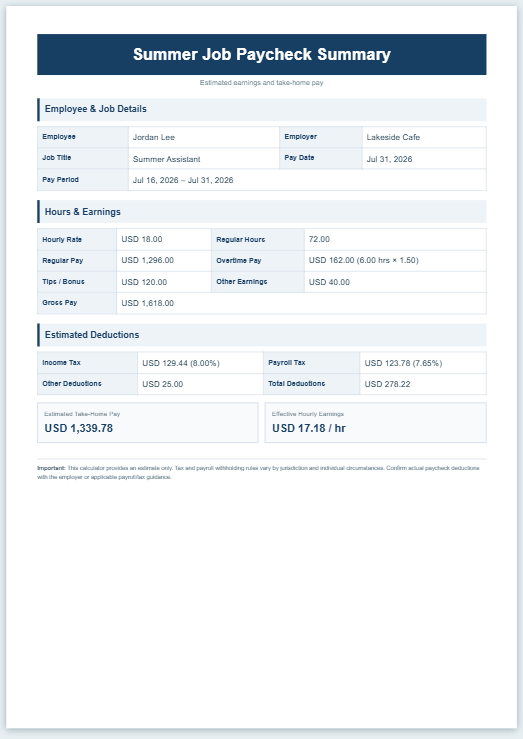This screenshot has height=739, width=523.
Task: Click other deductions value 'USD 25.00'
Action: pyautogui.click(x=163, y=384)
